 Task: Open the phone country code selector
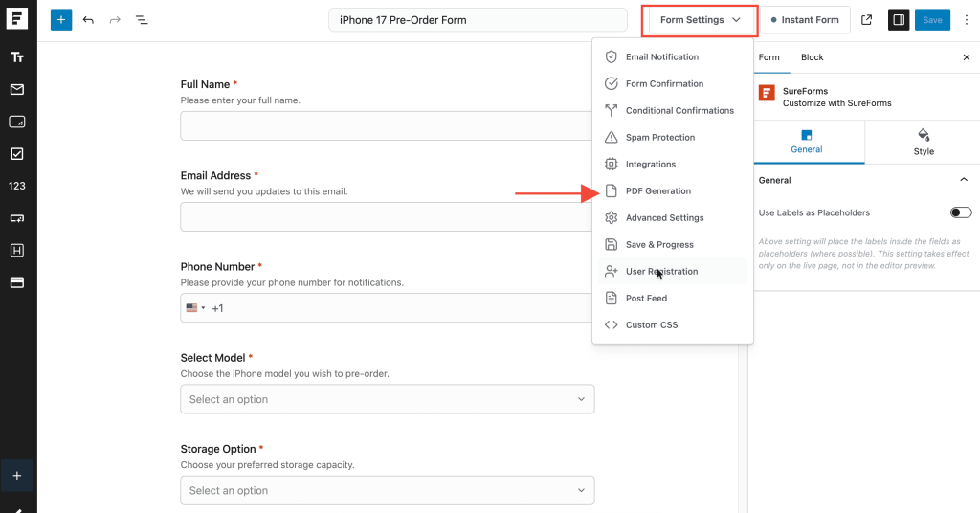(x=195, y=308)
